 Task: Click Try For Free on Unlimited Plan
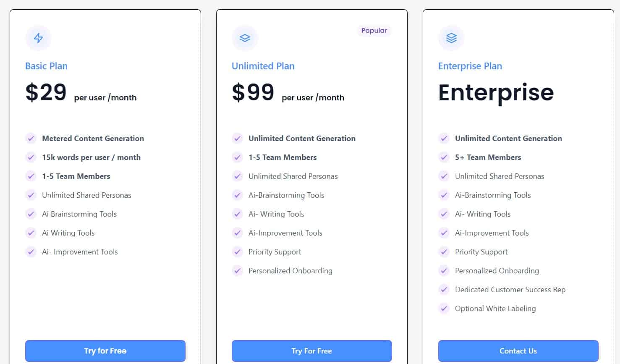pyautogui.click(x=311, y=351)
